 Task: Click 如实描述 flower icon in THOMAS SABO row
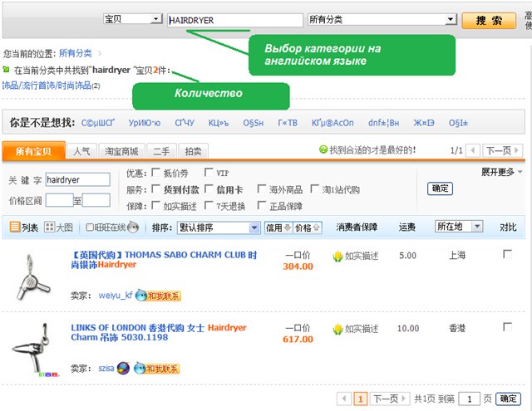tap(338, 257)
